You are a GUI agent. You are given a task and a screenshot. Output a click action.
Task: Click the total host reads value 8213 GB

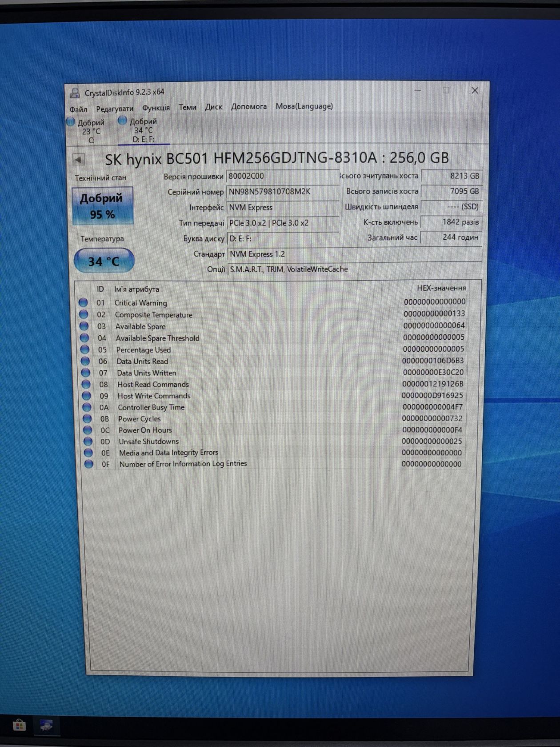(452, 176)
